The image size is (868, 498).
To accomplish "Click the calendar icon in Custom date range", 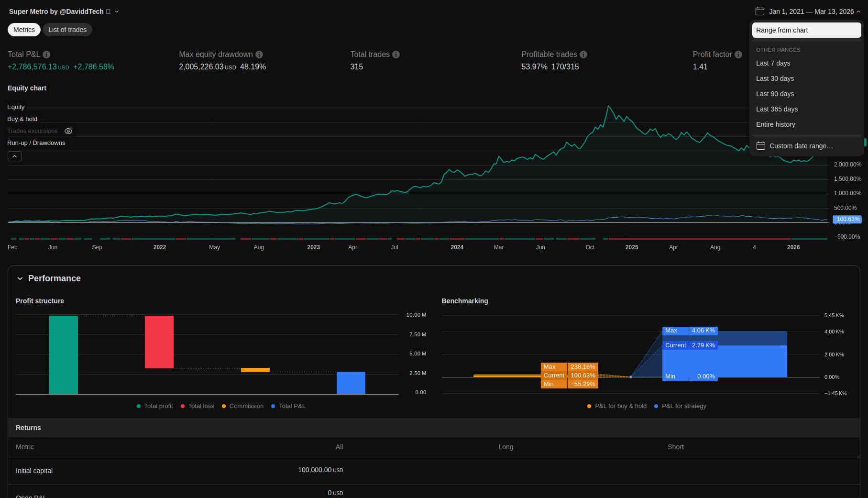I will pos(761,146).
